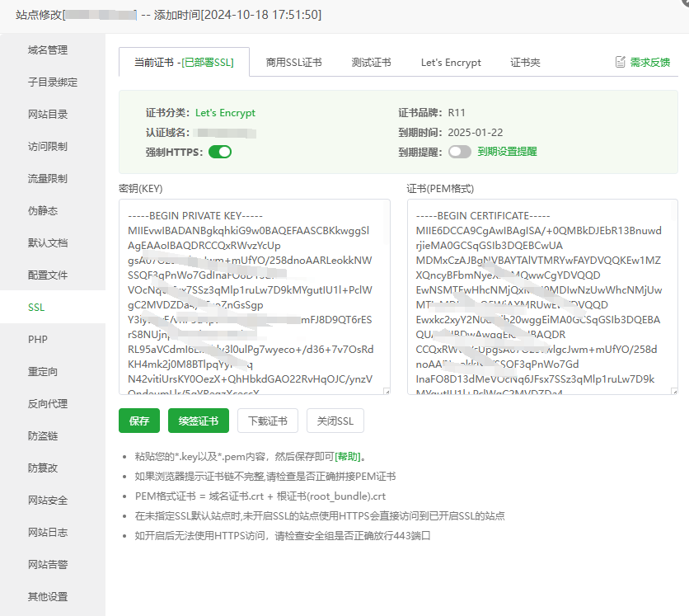
Task: Open 反向代理 in the sidebar
Action: [x=48, y=403]
